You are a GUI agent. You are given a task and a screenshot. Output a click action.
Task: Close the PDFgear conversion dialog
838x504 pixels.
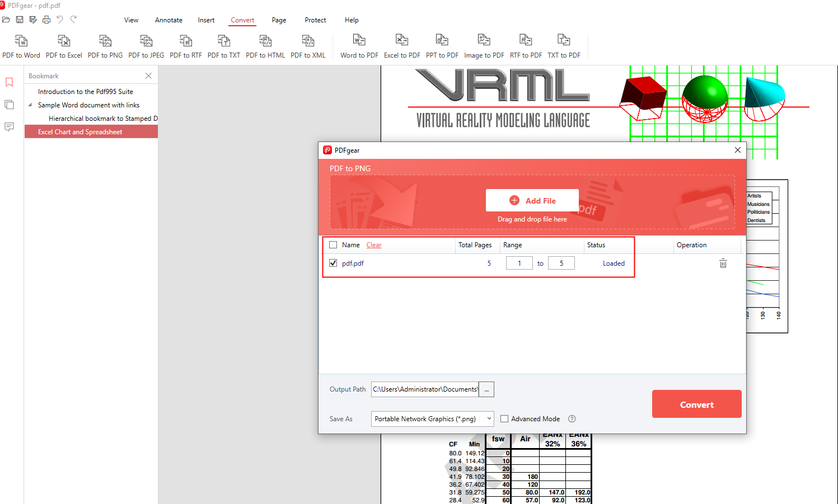(738, 150)
